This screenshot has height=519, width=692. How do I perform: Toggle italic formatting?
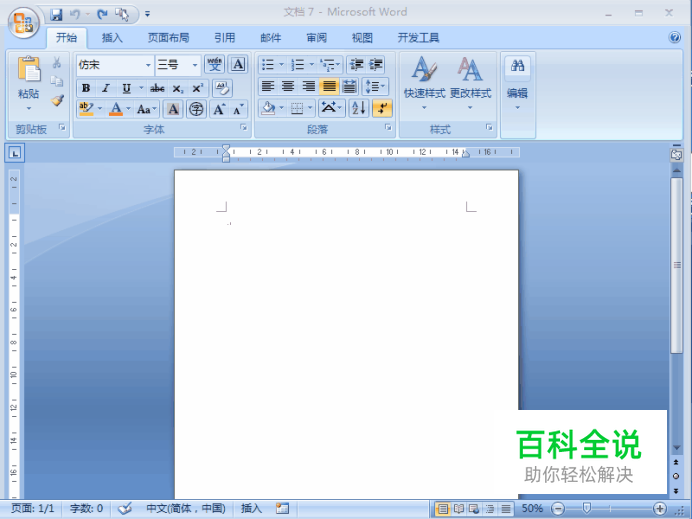click(x=106, y=89)
